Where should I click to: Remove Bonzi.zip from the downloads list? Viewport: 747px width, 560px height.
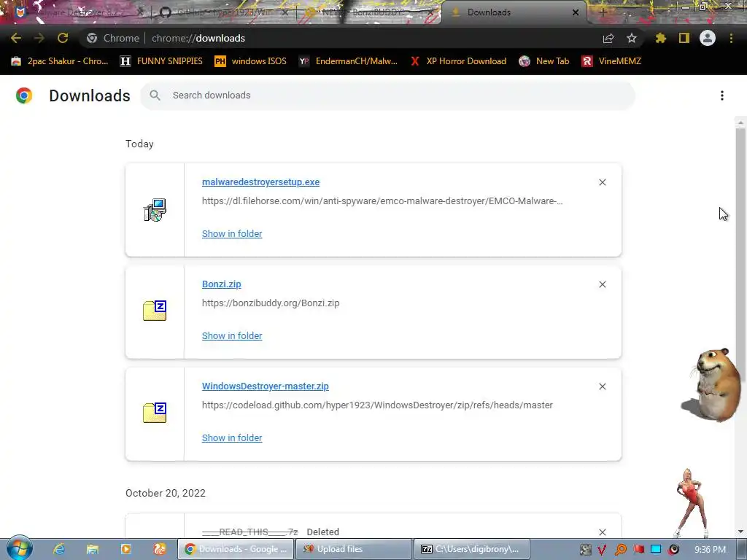602,284
